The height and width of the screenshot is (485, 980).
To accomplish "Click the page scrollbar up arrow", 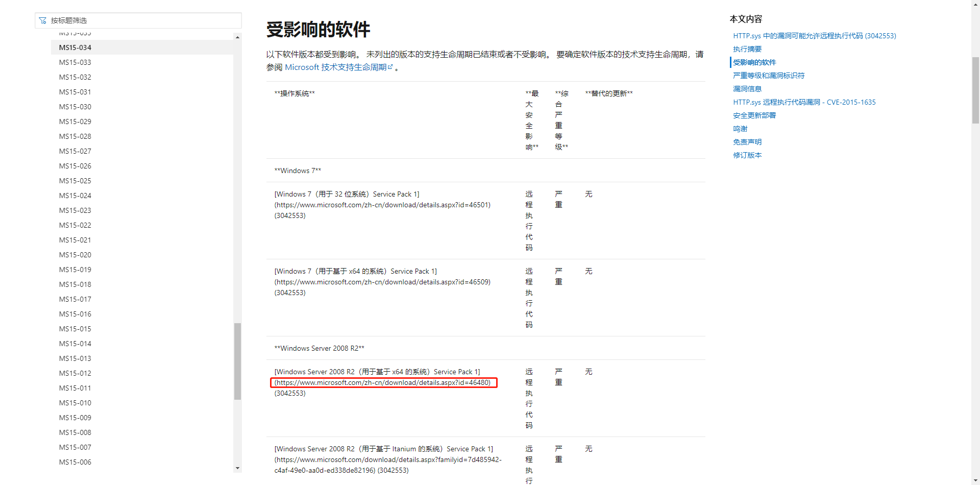I will 975,4.
